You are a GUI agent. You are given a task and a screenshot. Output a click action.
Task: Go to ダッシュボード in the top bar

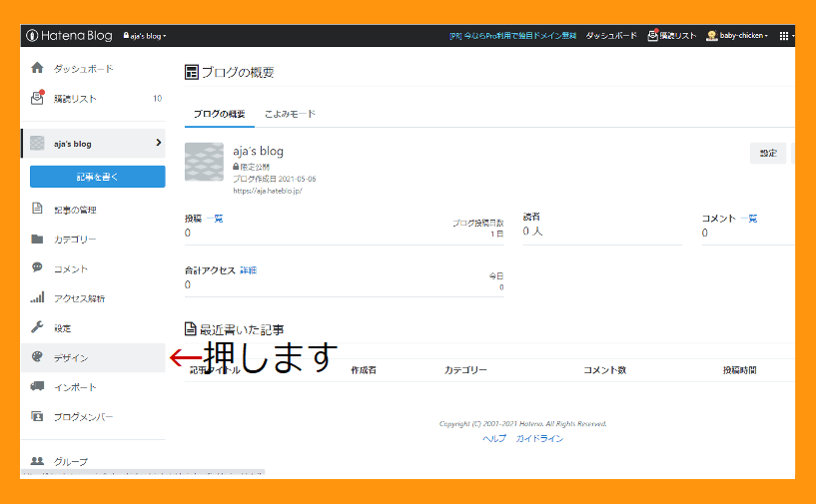tap(611, 35)
